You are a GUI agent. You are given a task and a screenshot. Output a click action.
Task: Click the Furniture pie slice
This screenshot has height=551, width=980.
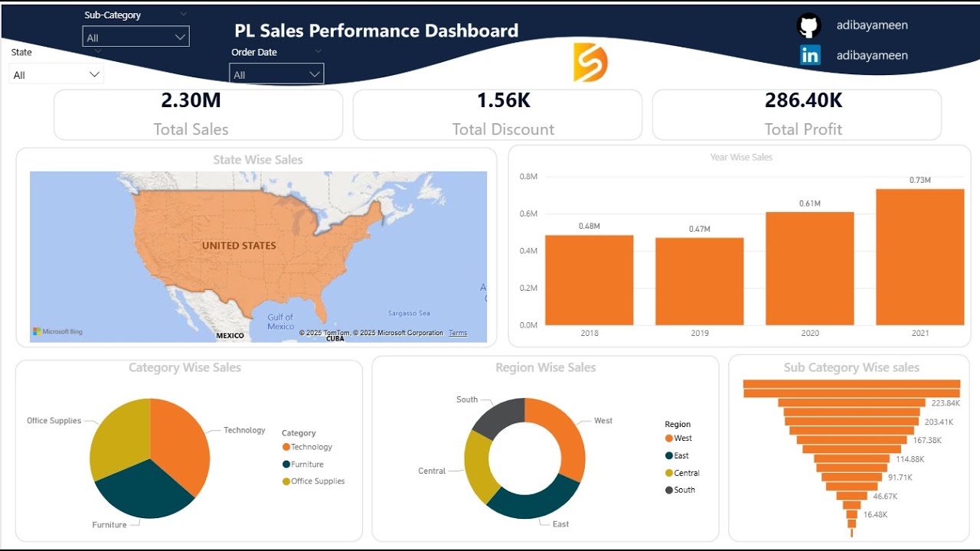click(145, 490)
